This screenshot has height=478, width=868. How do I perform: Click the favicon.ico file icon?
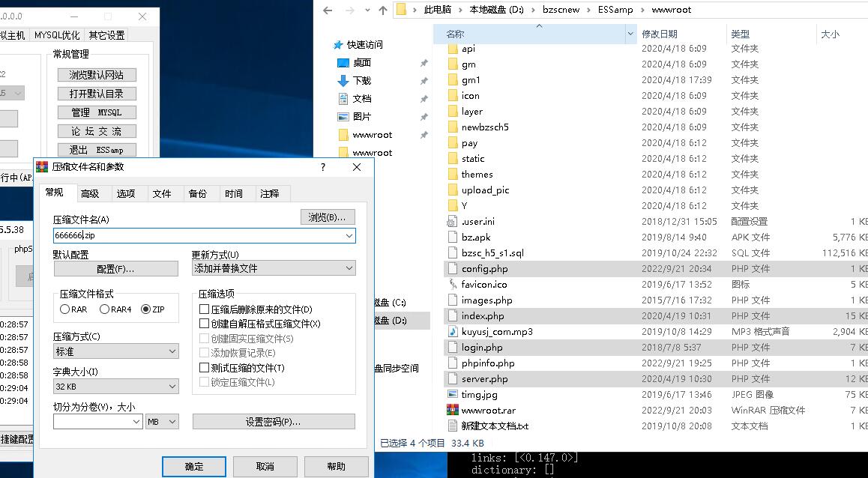point(452,284)
